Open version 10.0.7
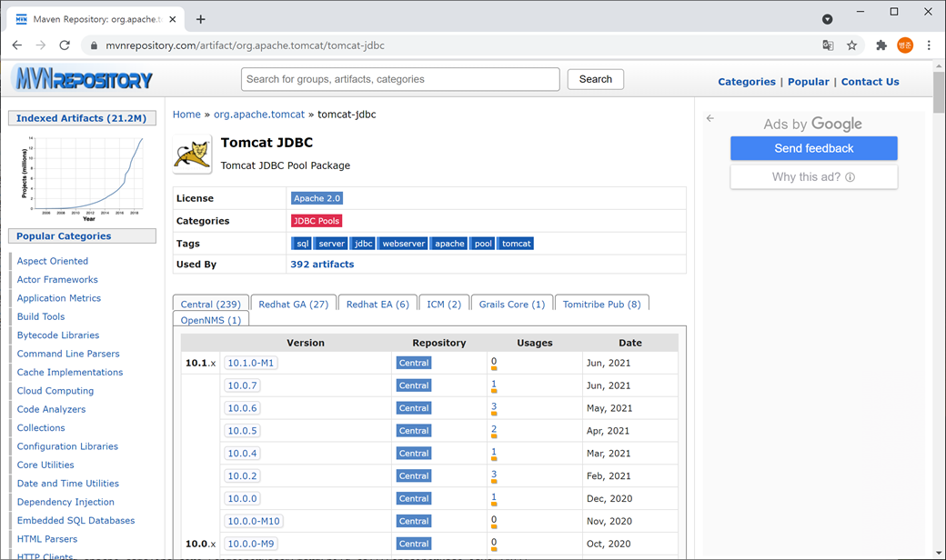946x560 pixels. (x=242, y=385)
